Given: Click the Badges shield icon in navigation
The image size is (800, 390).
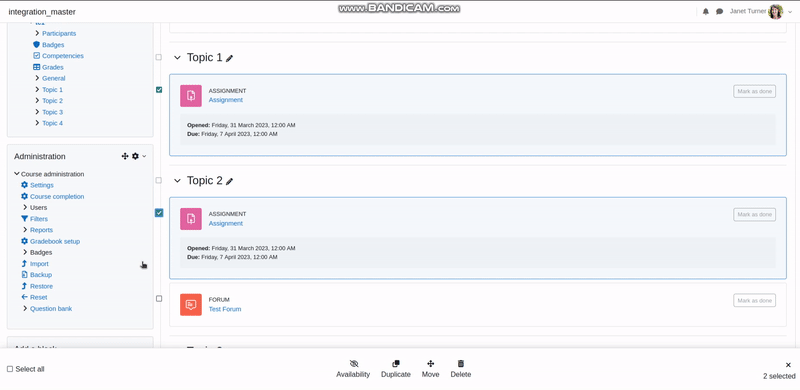Looking at the screenshot, I should [36, 44].
